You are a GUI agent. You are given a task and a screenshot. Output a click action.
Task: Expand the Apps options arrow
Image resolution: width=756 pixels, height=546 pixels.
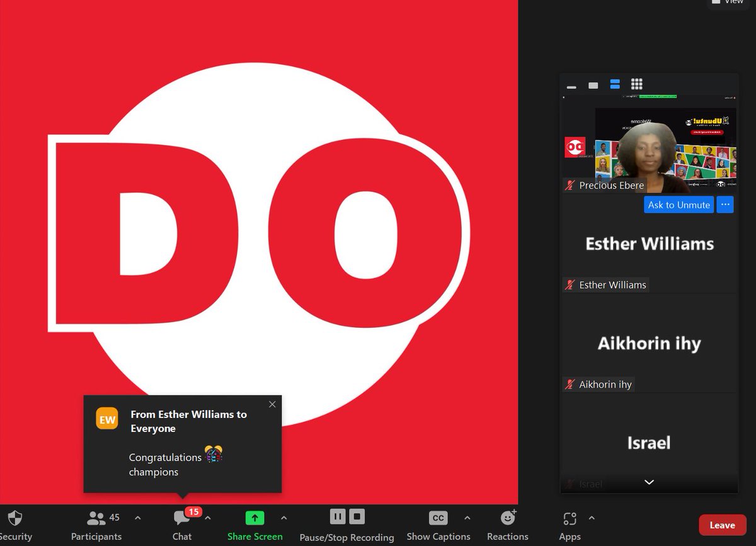591,518
